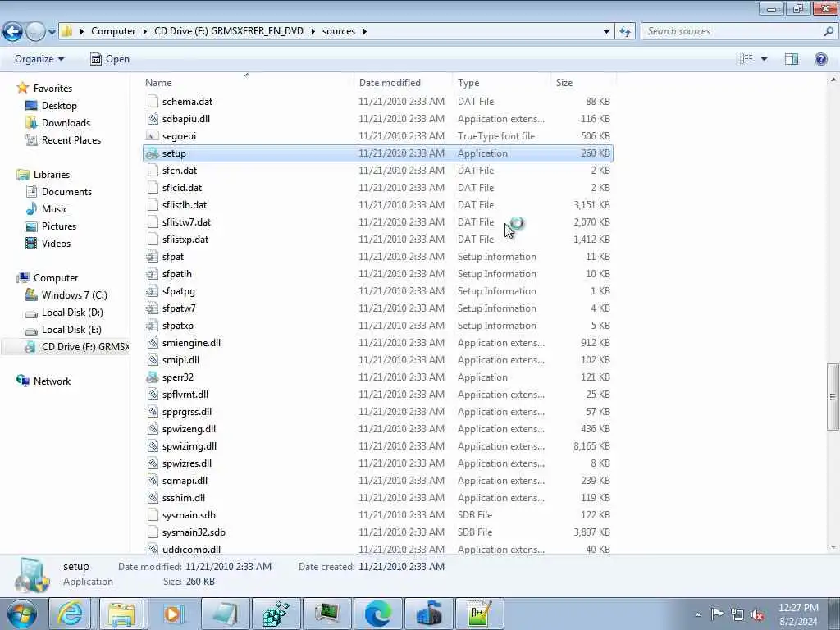840x630 pixels.
Task: Expand the dropdown arrow after sources breadcrumb
Action: pyautogui.click(x=365, y=32)
